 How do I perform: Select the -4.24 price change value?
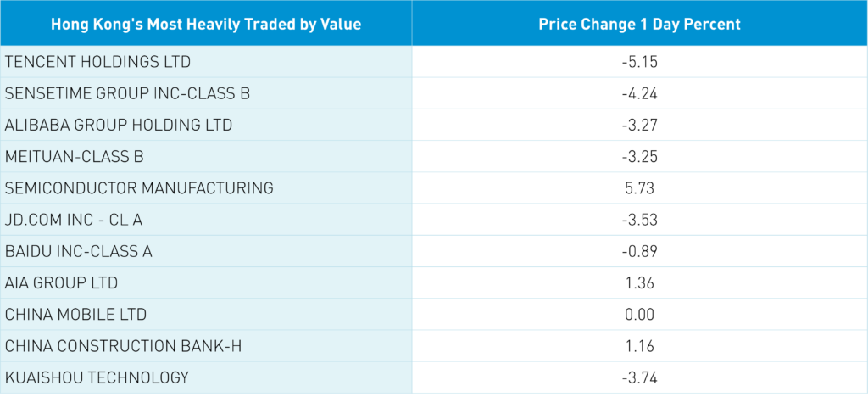coord(639,93)
